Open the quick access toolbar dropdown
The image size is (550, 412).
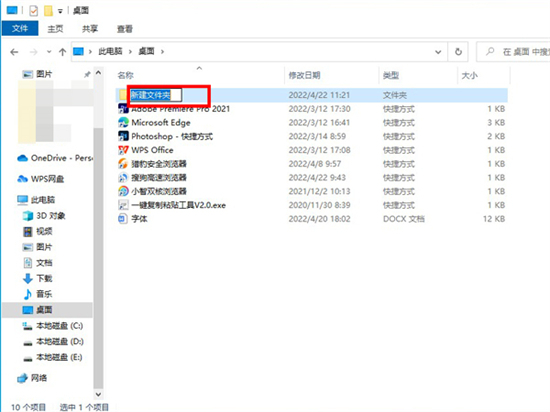pos(60,11)
